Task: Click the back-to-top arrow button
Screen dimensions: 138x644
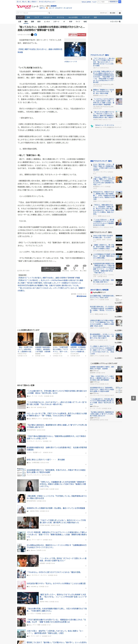Action: [x=133, y=398]
